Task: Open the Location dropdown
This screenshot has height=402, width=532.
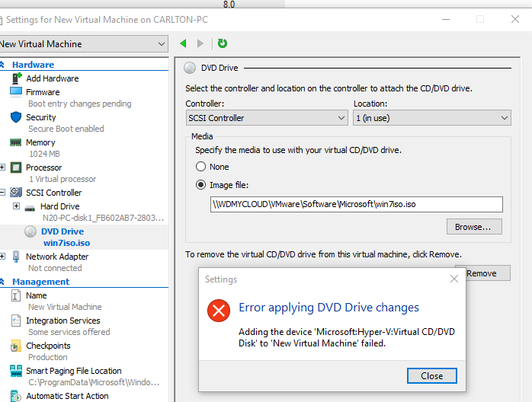Action: click(x=432, y=118)
